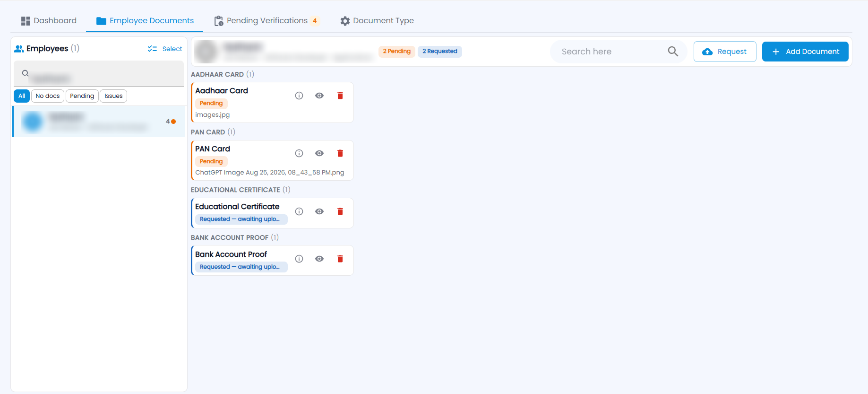The image size is (868, 394).
Task: Open the Pending Verifications tab
Action: click(267, 21)
